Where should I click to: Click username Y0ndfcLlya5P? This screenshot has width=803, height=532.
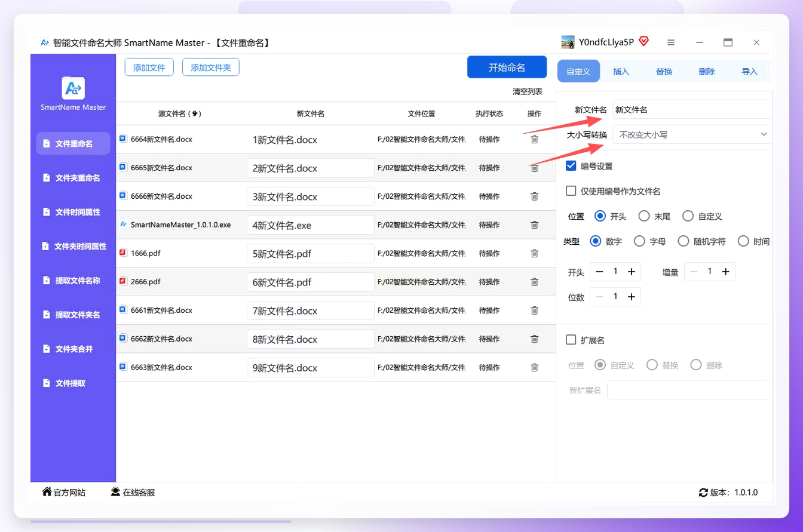point(606,42)
